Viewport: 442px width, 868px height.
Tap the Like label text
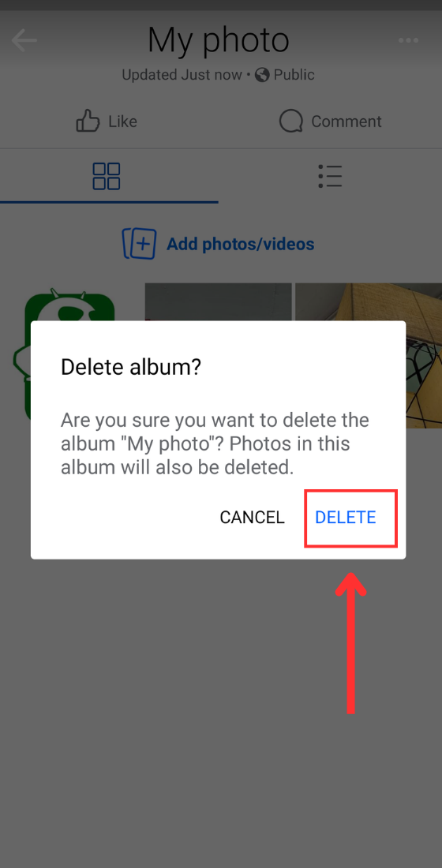point(122,122)
